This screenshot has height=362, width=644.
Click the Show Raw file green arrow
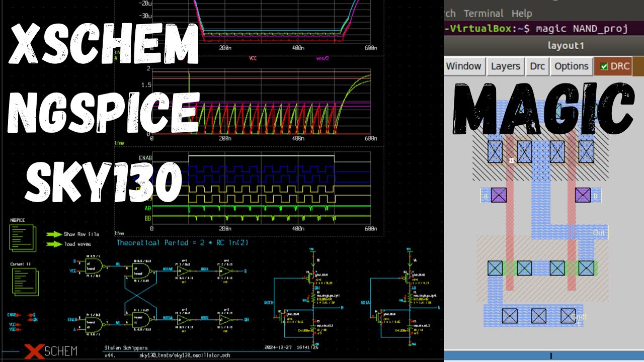point(53,234)
